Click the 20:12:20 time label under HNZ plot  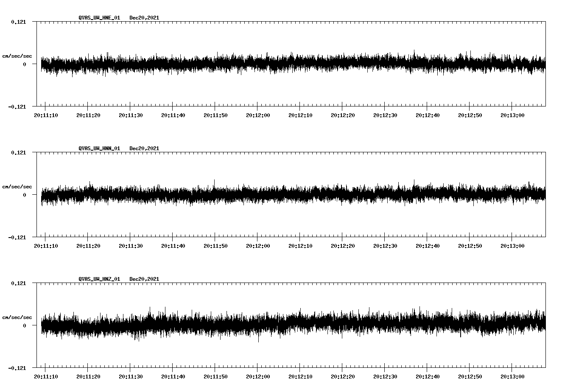point(343,376)
